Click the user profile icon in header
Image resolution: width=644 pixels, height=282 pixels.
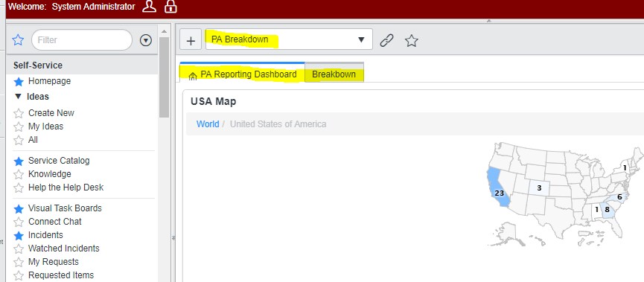[149, 7]
